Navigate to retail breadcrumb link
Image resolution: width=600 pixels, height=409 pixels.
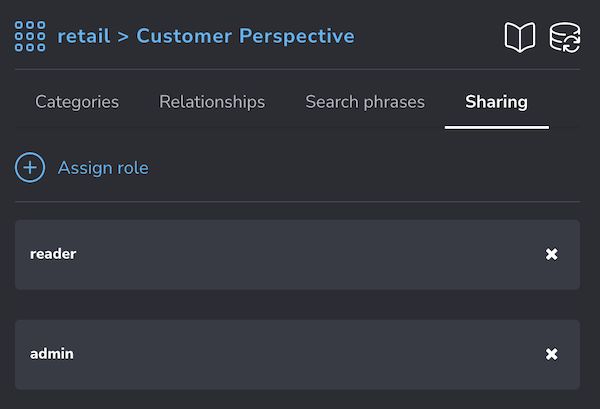click(84, 36)
